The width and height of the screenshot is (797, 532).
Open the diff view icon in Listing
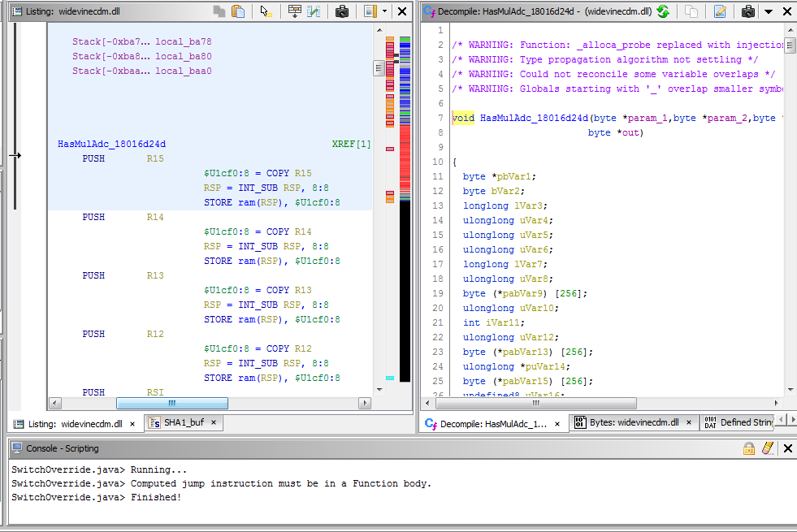(x=314, y=11)
